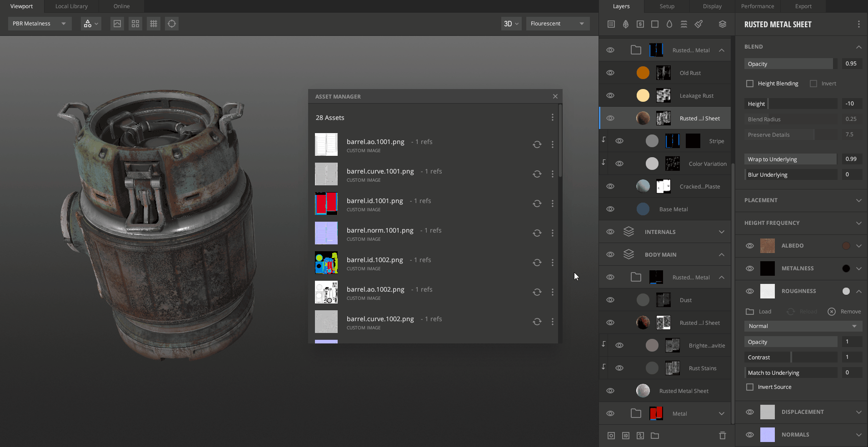Click the crosshair target icon in the viewport toolbar
Viewport: 868px width, 447px height.
pos(172,24)
